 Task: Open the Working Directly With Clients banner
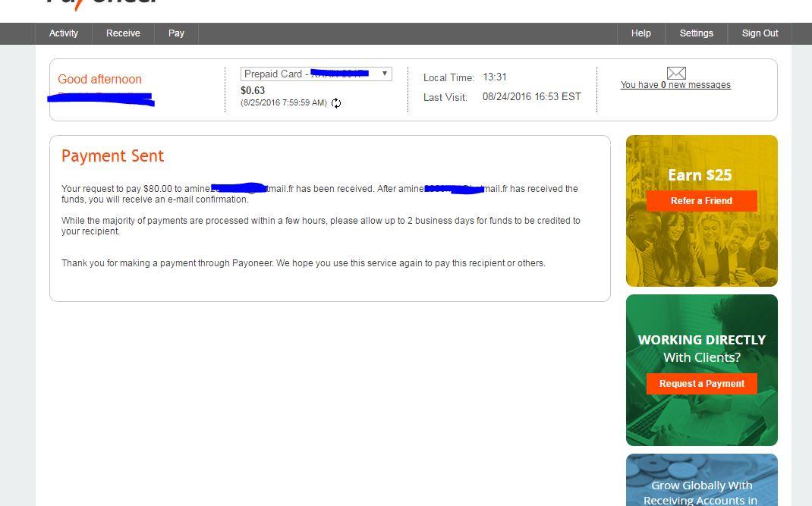pos(702,370)
